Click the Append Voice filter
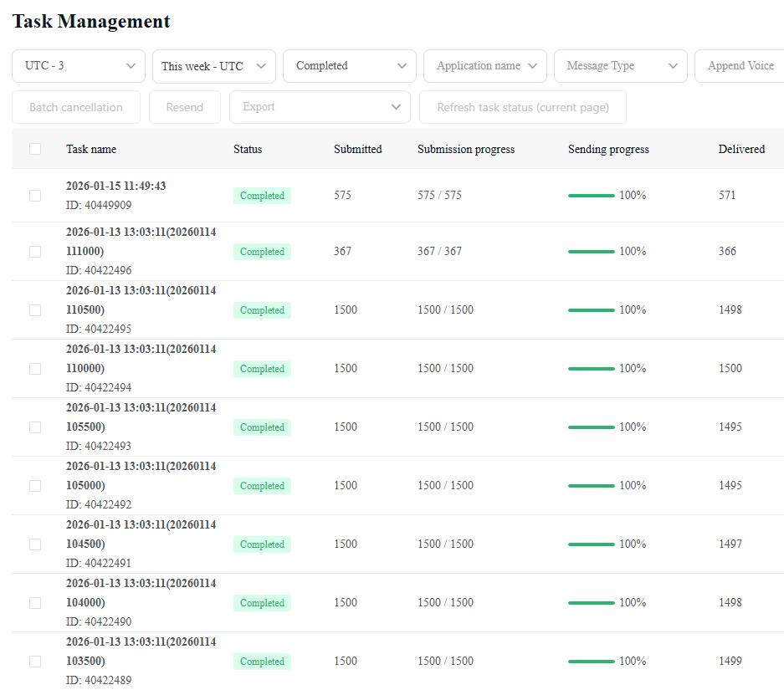Screen dimensions: 784x690 [x=740, y=65]
